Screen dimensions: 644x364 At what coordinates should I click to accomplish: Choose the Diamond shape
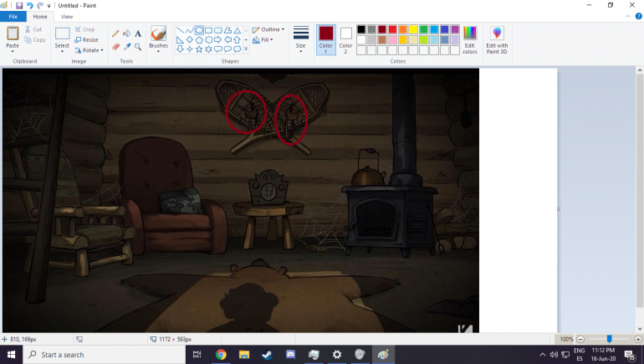(x=189, y=40)
